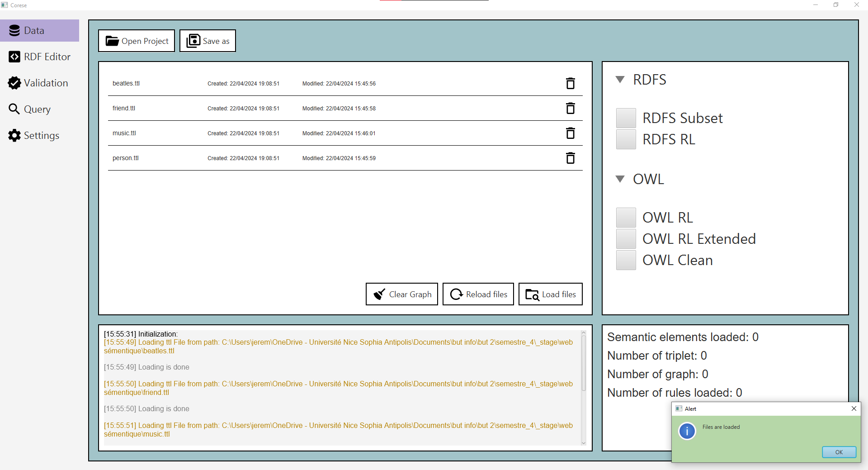The width and height of the screenshot is (868, 470).
Task: Click the Save as button
Action: pos(208,41)
